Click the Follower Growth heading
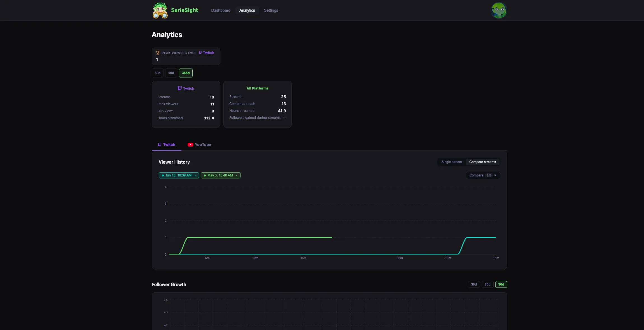 click(169, 284)
